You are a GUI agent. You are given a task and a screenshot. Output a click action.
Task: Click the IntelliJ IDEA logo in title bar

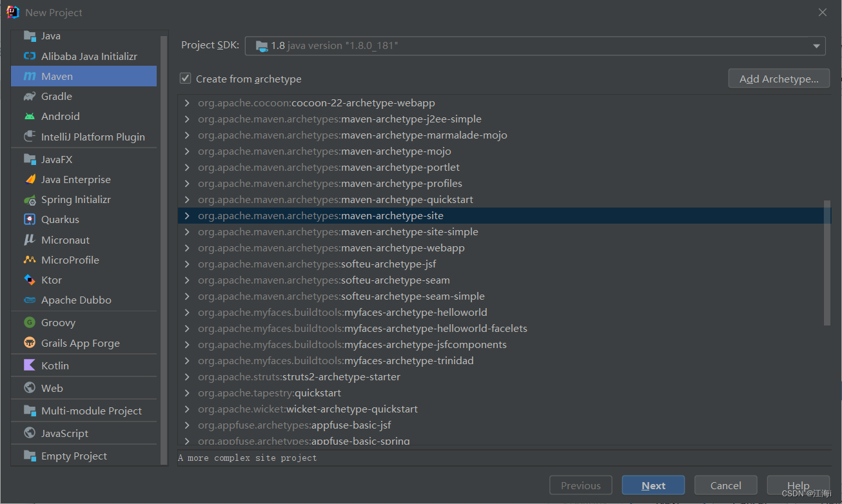click(x=13, y=12)
